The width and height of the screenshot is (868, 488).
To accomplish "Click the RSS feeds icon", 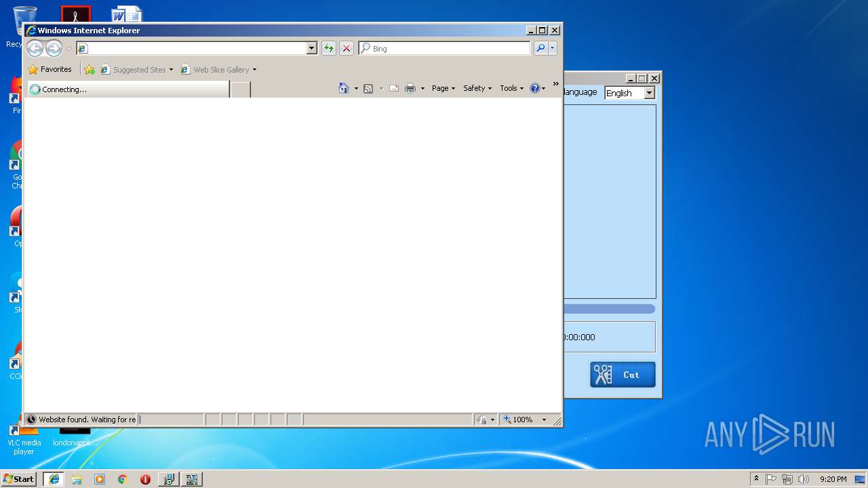I will click(368, 88).
